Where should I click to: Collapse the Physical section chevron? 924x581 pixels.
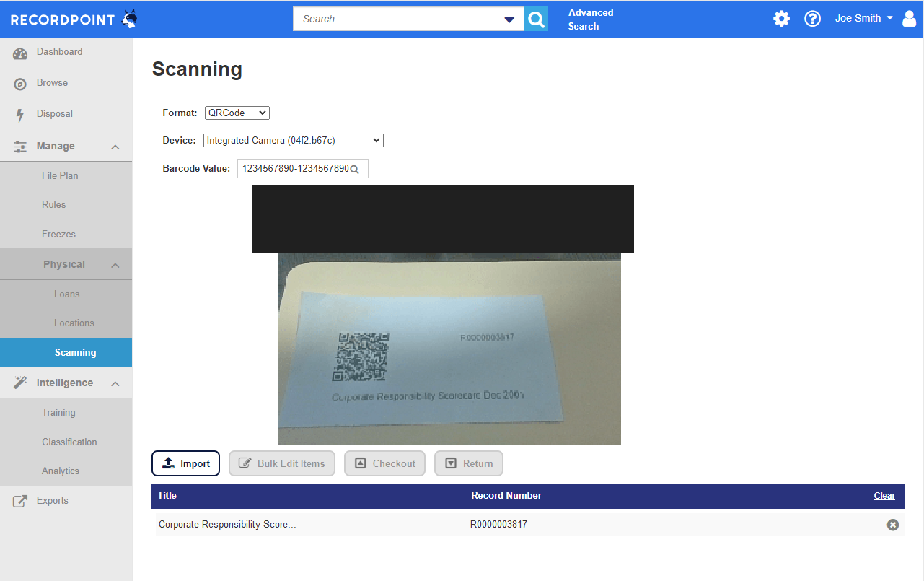115,265
